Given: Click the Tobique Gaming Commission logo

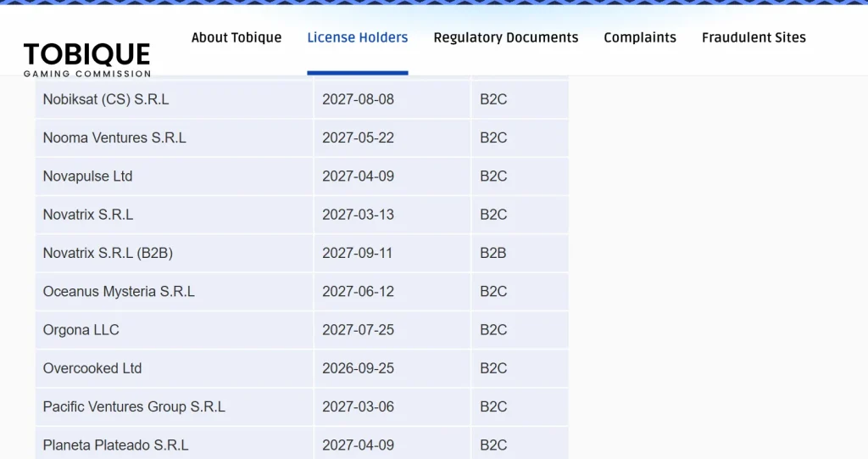Looking at the screenshot, I should coord(87,59).
